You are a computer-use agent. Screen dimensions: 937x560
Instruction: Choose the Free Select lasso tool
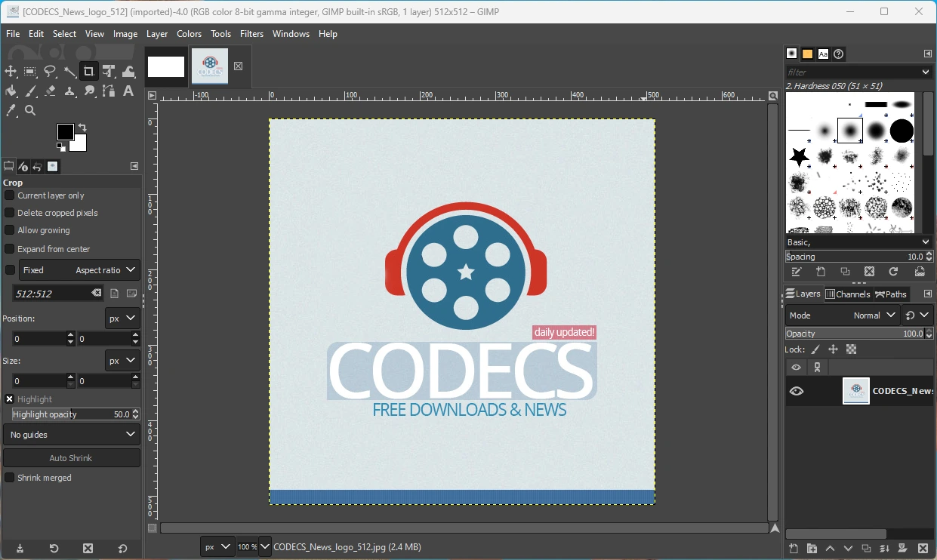click(50, 72)
